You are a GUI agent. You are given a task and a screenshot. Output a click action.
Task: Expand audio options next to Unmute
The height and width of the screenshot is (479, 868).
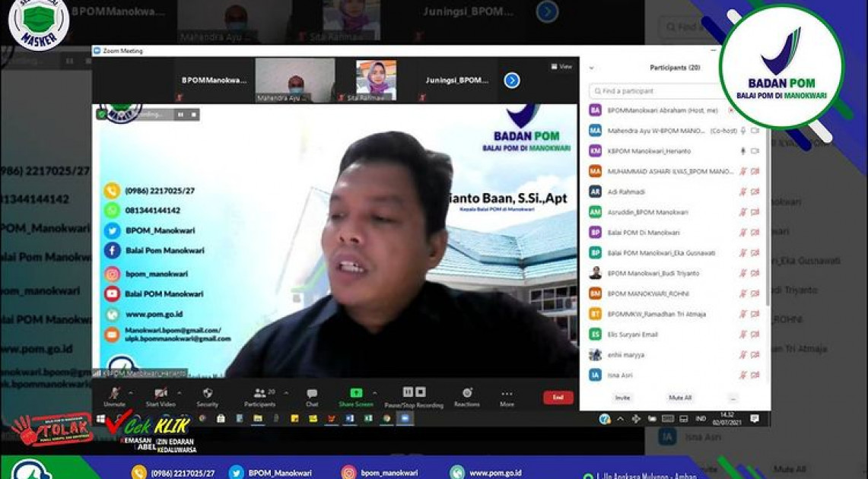[131, 393]
